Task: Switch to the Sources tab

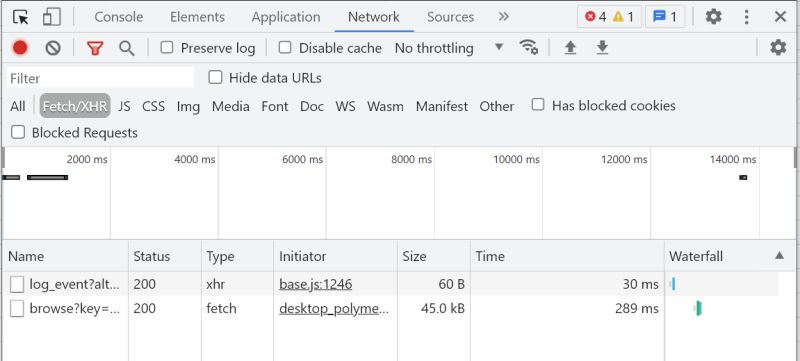Action: (451, 17)
